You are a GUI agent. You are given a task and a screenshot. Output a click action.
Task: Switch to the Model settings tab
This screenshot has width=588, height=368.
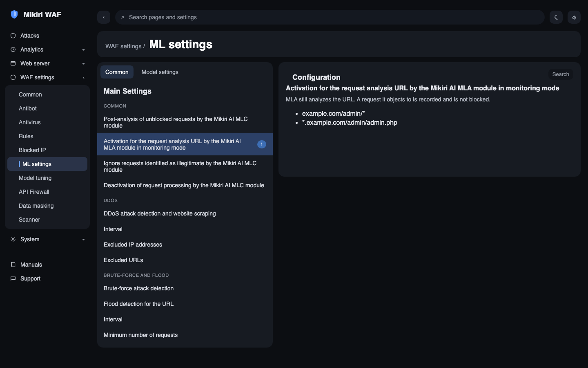pyautogui.click(x=160, y=72)
